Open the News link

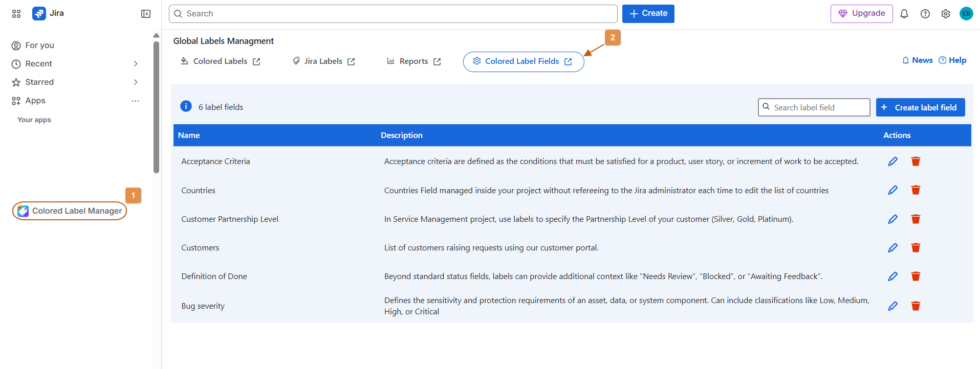point(917,60)
